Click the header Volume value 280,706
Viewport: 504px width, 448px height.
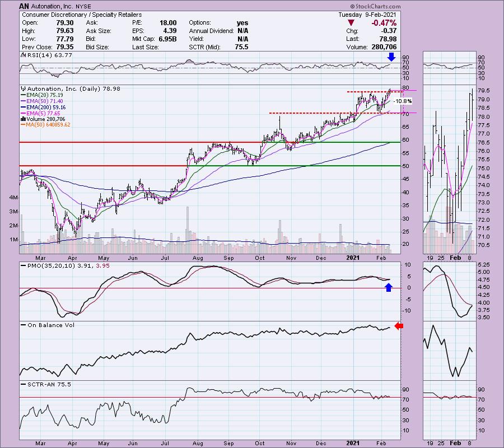[x=384, y=47]
